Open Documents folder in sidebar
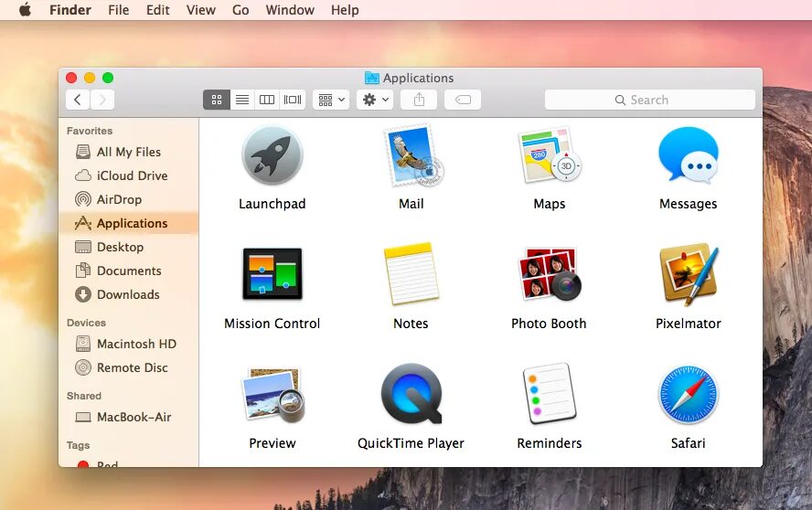The height and width of the screenshot is (510, 812). point(128,271)
